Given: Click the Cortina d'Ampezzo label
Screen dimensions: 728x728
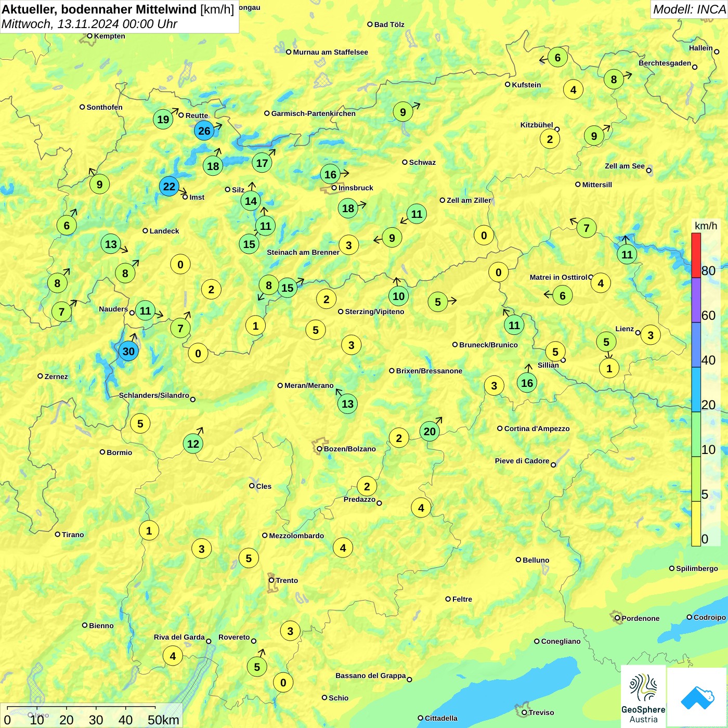Looking at the screenshot, I should [x=537, y=428].
